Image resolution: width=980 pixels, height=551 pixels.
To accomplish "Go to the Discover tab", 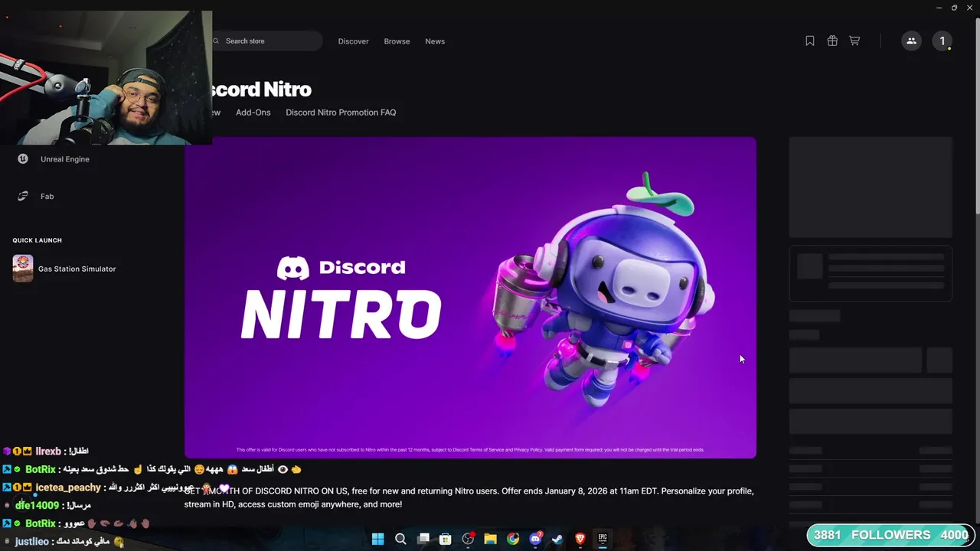I will pyautogui.click(x=354, y=41).
